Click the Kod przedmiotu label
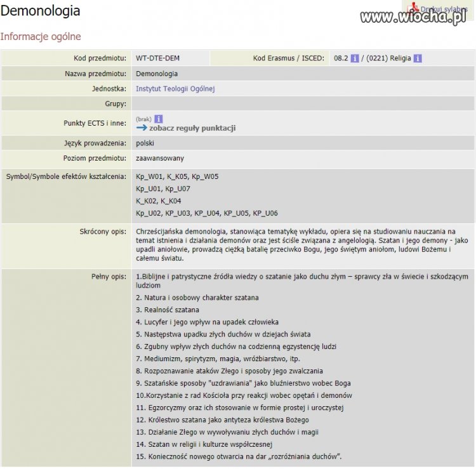Image resolution: width=476 pixels, height=469 pixels. tap(100, 58)
